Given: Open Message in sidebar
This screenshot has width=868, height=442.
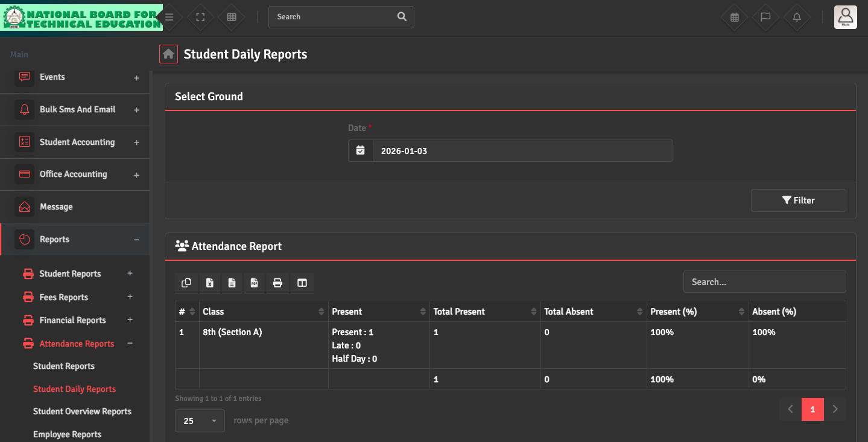Looking at the screenshot, I should [56, 207].
